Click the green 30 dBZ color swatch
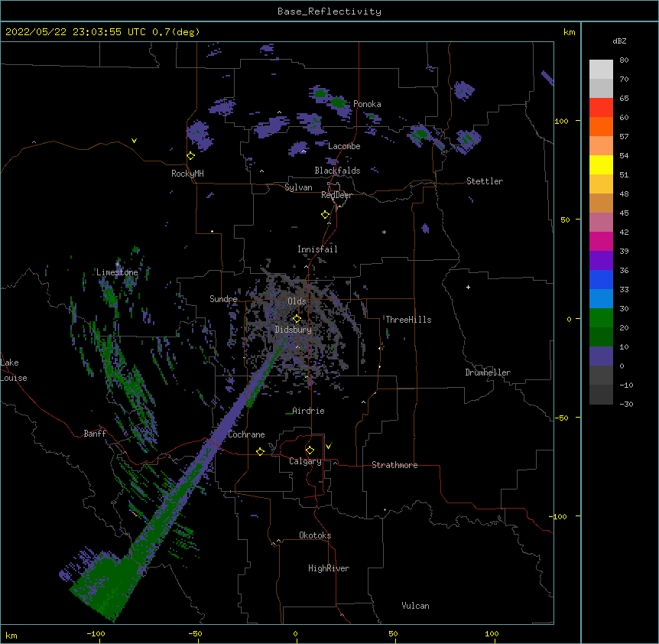 (601, 318)
